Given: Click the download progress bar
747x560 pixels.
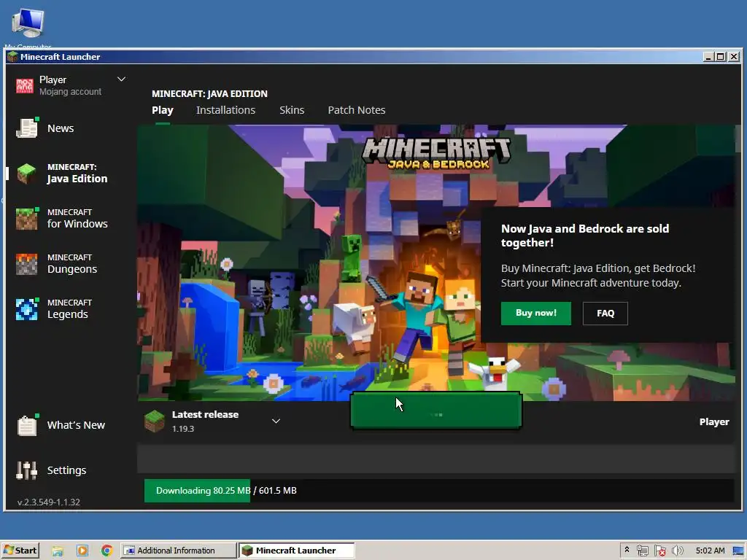Looking at the screenshot, I should pos(438,491).
